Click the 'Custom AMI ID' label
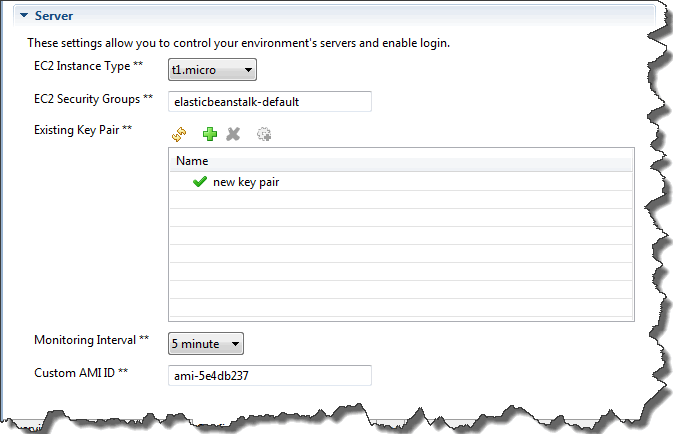Image resolution: width=673 pixels, height=434 pixels. point(80,372)
